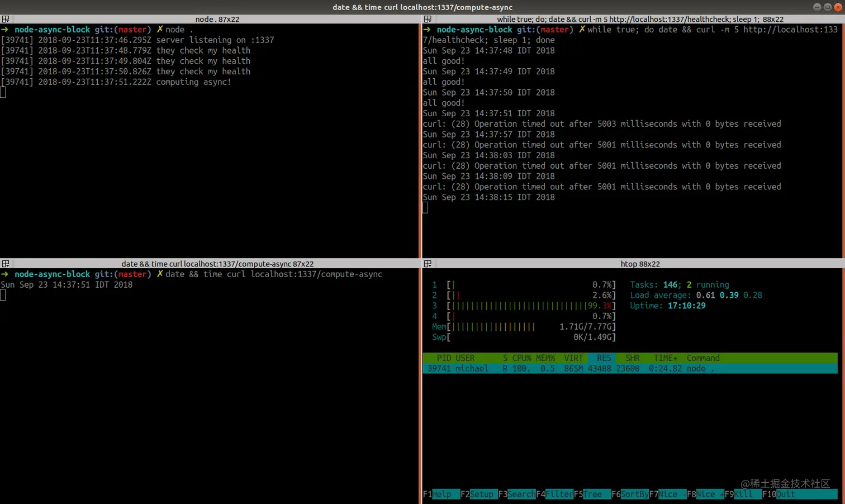Select process 39741 node row in htop
This screenshot has width=845, height=504.
coord(630,369)
